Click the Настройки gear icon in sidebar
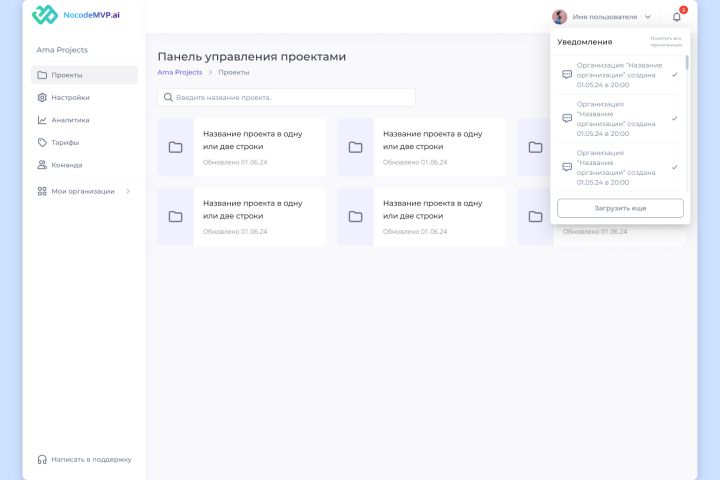Viewport: 720px width, 480px height. (42, 98)
